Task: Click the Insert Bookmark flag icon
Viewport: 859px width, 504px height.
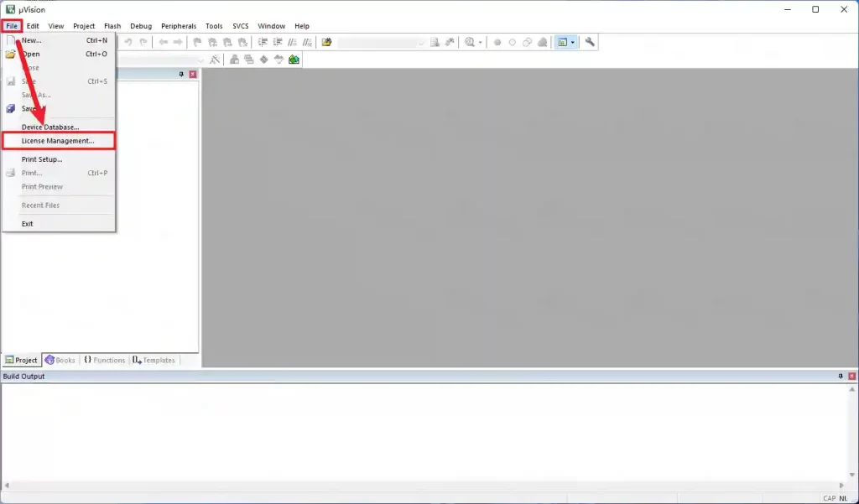Action: tap(197, 42)
